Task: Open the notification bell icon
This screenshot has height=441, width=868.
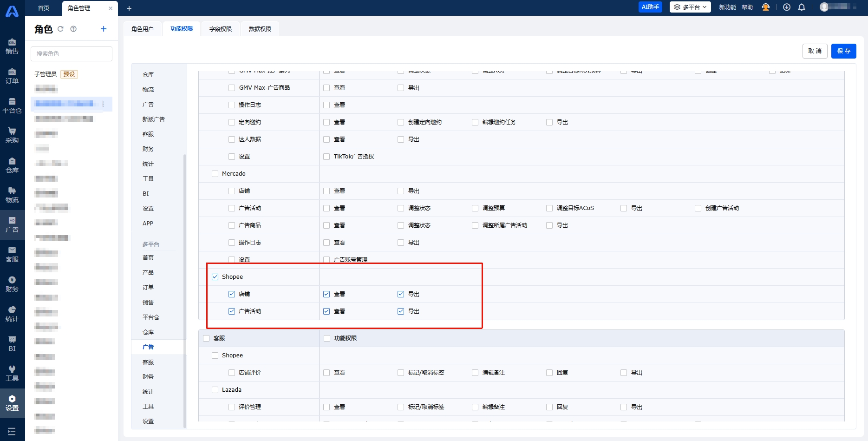Action: [802, 7]
